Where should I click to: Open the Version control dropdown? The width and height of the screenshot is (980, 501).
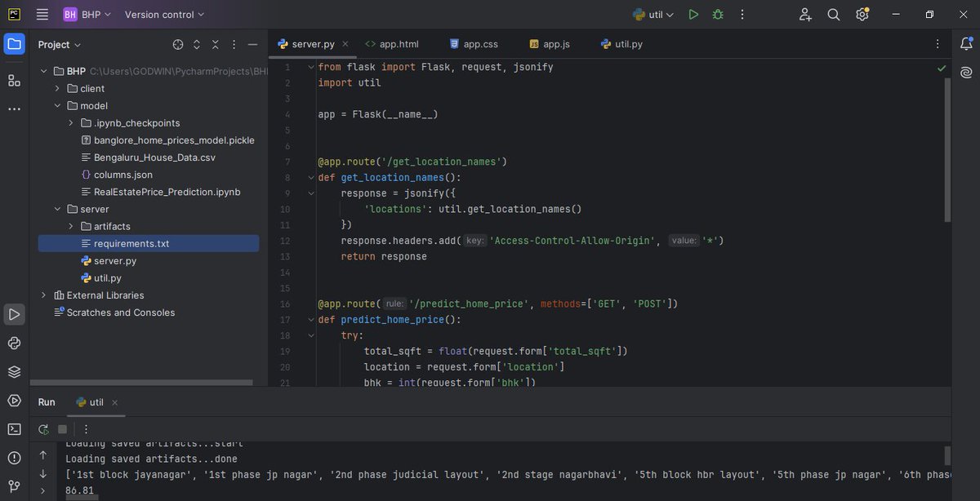click(x=165, y=15)
